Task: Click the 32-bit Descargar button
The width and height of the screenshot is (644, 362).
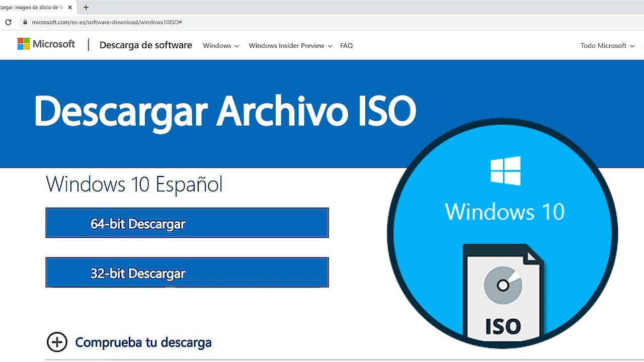Action: click(187, 273)
